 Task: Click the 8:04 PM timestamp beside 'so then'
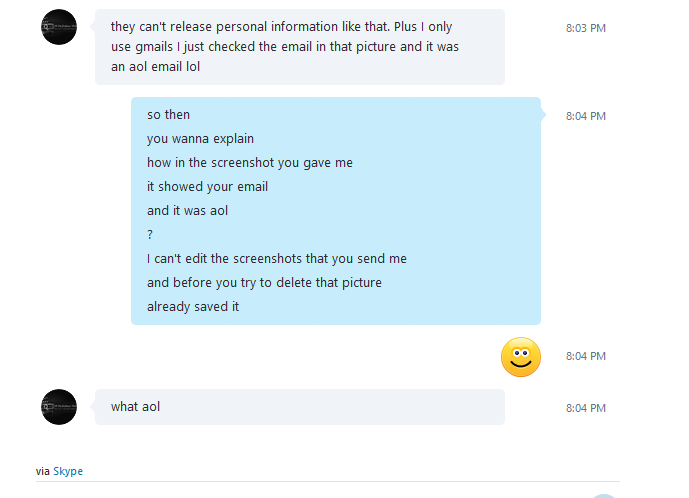(586, 116)
